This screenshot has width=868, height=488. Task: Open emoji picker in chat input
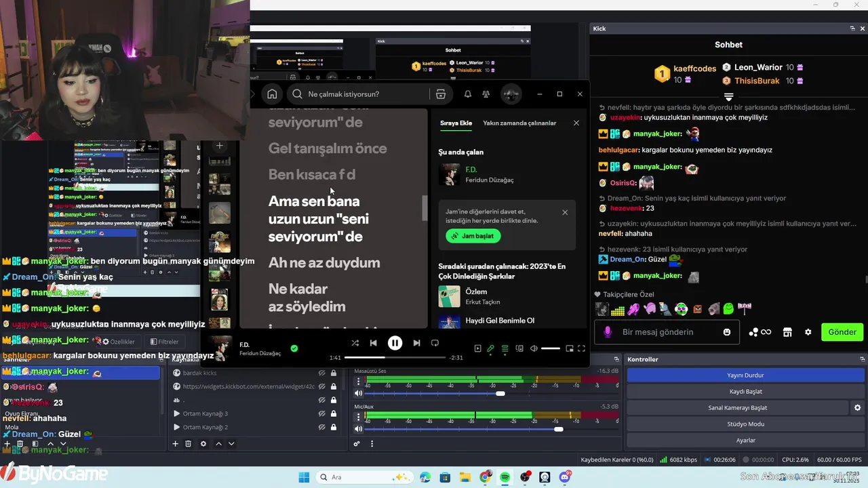[727, 332]
